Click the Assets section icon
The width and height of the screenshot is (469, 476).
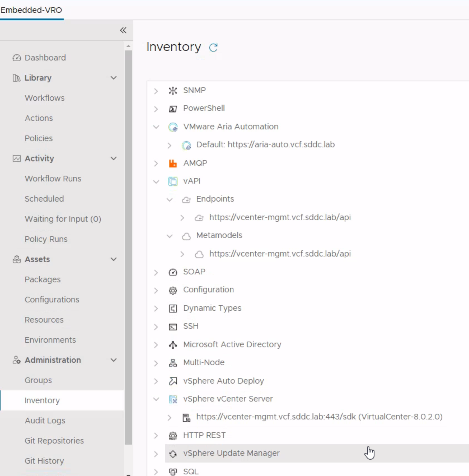tap(17, 259)
